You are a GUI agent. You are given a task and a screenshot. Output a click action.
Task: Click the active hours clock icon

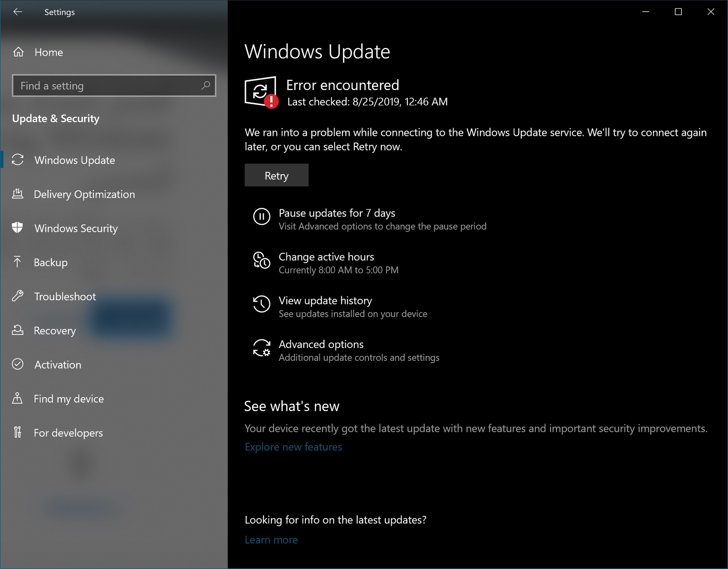click(261, 260)
